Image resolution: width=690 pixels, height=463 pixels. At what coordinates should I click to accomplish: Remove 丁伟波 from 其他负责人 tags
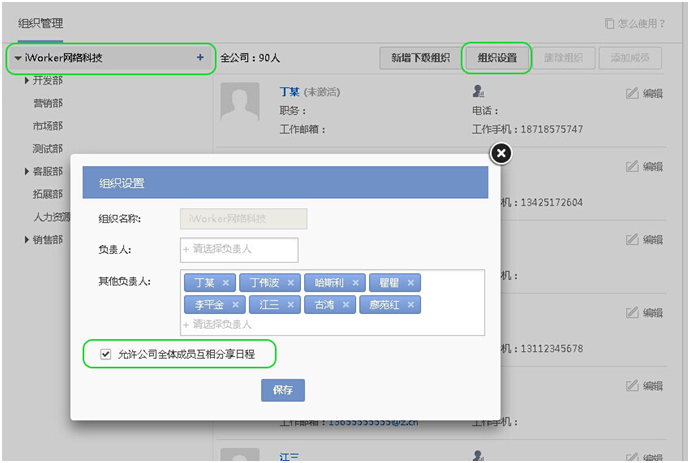[x=290, y=283]
